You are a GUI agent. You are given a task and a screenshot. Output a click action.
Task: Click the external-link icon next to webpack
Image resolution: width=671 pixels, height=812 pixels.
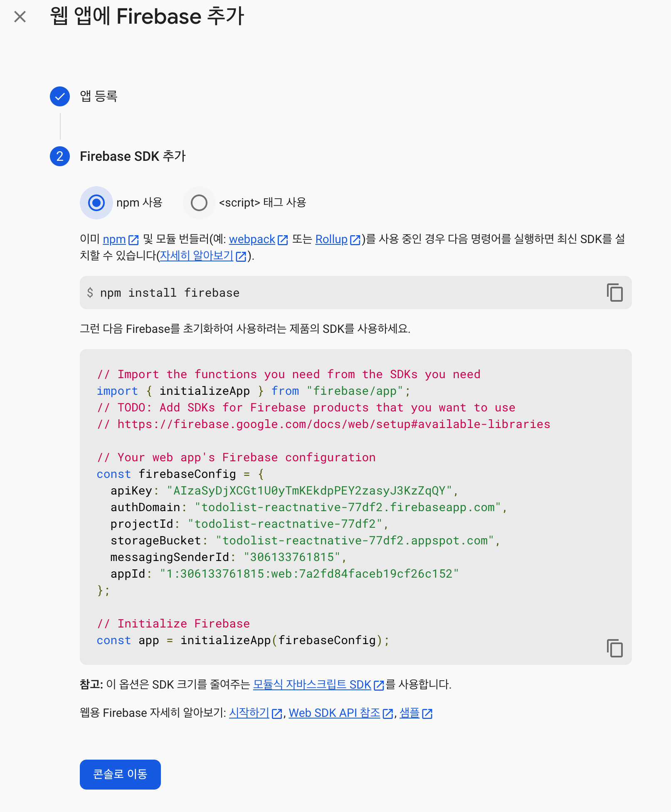point(283,240)
